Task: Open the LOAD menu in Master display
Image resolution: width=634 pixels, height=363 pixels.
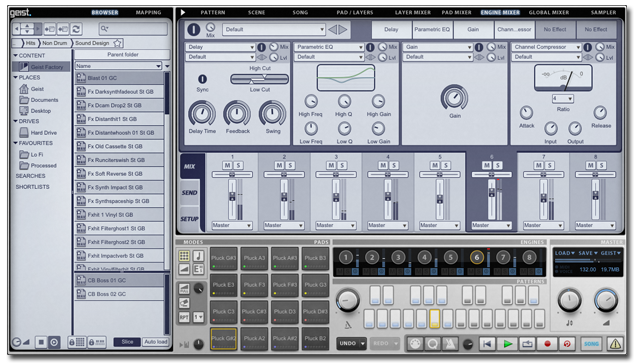Action: point(564,253)
